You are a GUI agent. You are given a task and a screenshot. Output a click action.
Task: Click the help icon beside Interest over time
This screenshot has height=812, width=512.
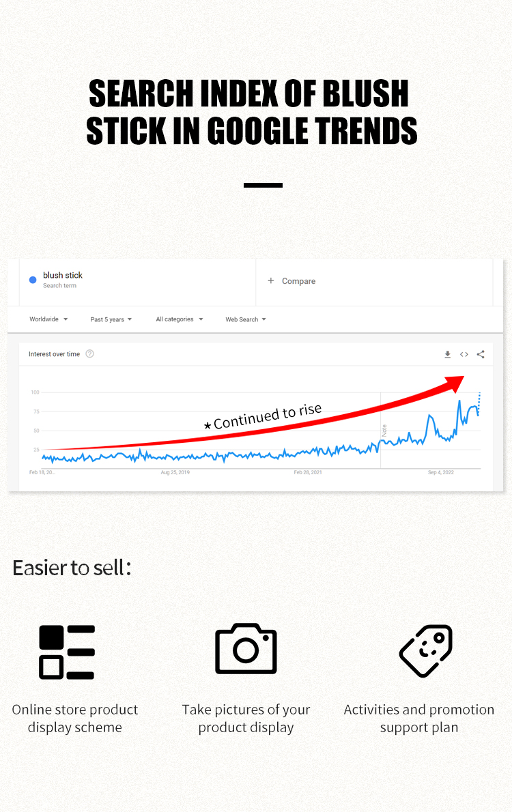(90, 354)
